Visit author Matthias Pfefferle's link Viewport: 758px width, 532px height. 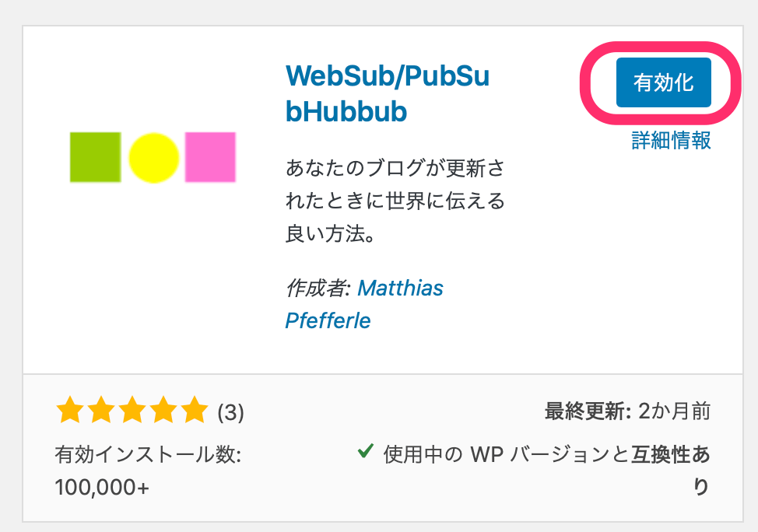(400, 289)
